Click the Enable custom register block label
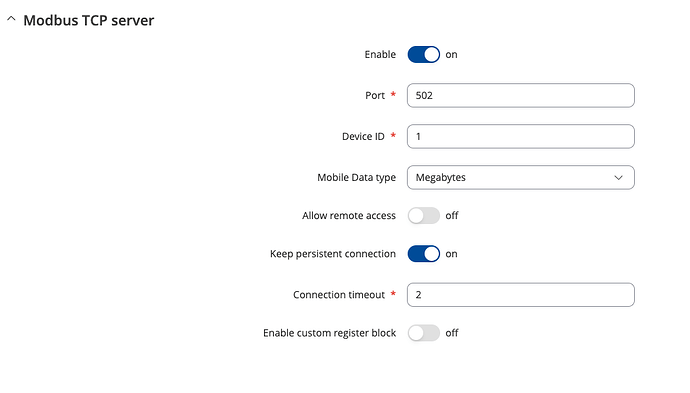The height and width of the screenshot is (393, 690). (330, 333)
